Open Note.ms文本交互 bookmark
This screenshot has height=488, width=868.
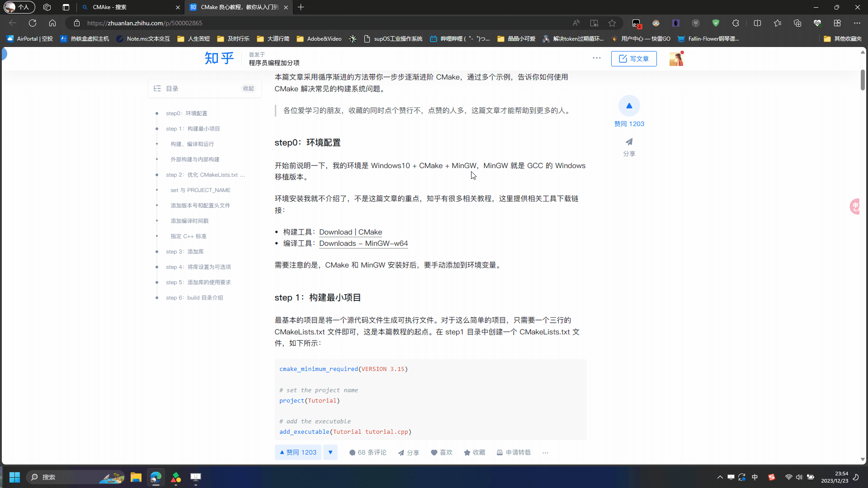pos(143,39)
